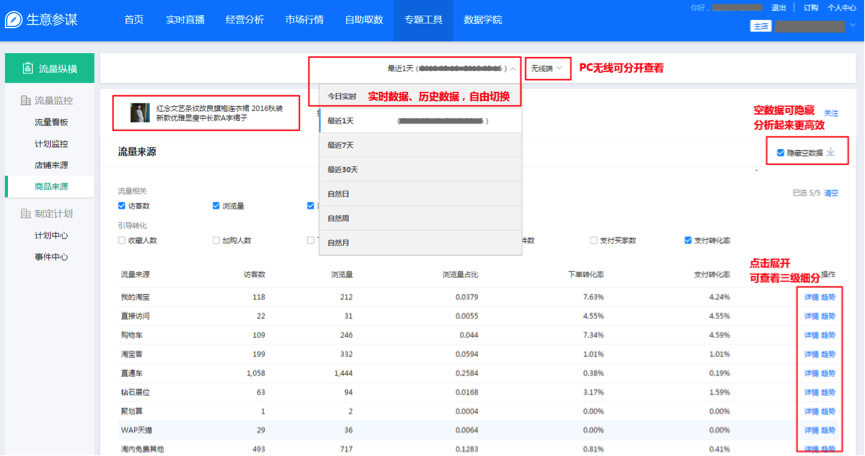
Task: Uncheck the 支付转化率 checkbox
Action: [688, 240]
